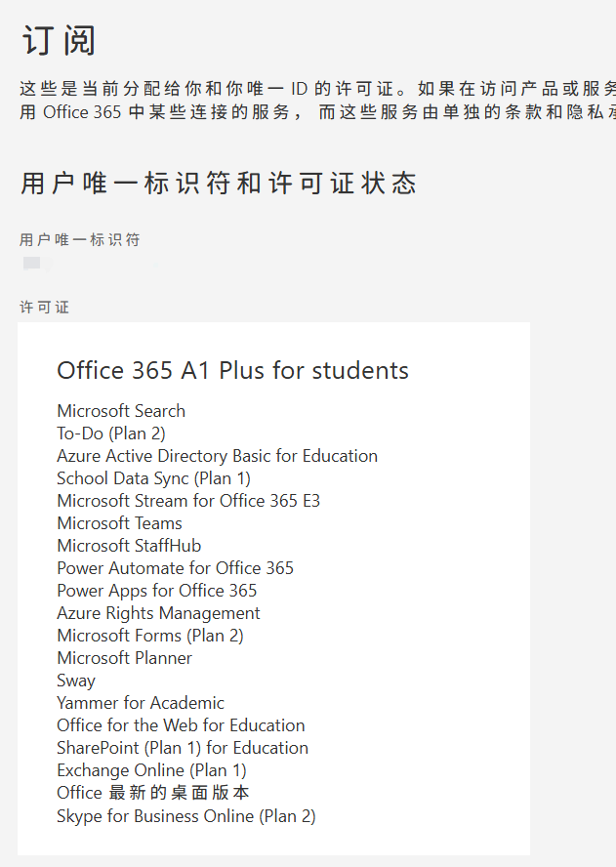
Task: Select the Office 365 A1 Plus for students title
Action: 232,371
